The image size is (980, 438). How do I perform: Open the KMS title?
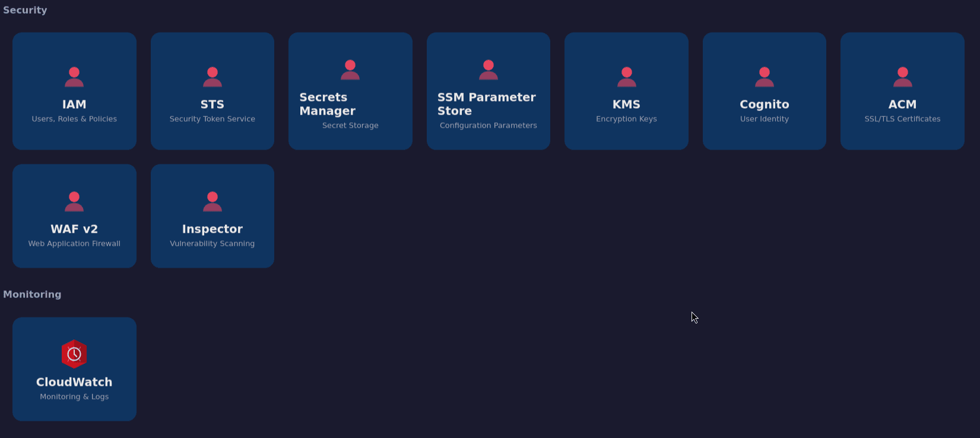(x=626, y=104)
